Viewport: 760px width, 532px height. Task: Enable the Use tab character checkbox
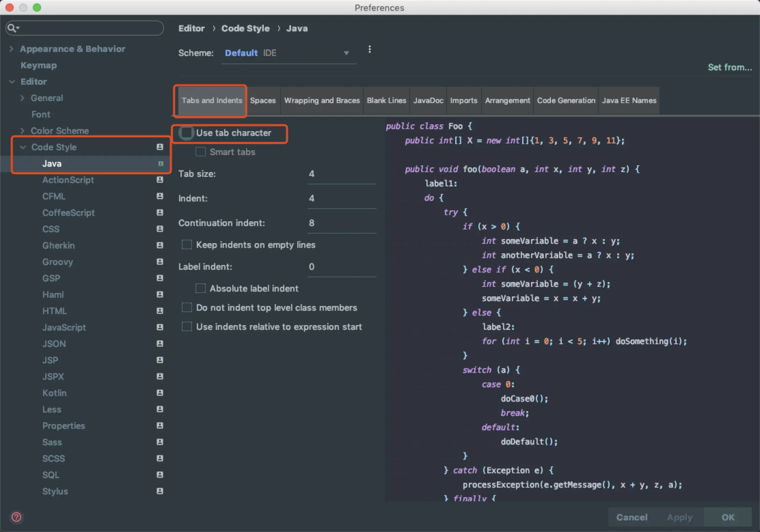187,133
